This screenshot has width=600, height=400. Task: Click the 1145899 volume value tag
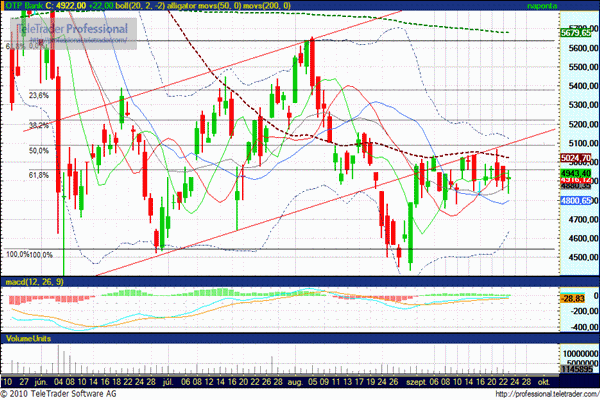577,369
